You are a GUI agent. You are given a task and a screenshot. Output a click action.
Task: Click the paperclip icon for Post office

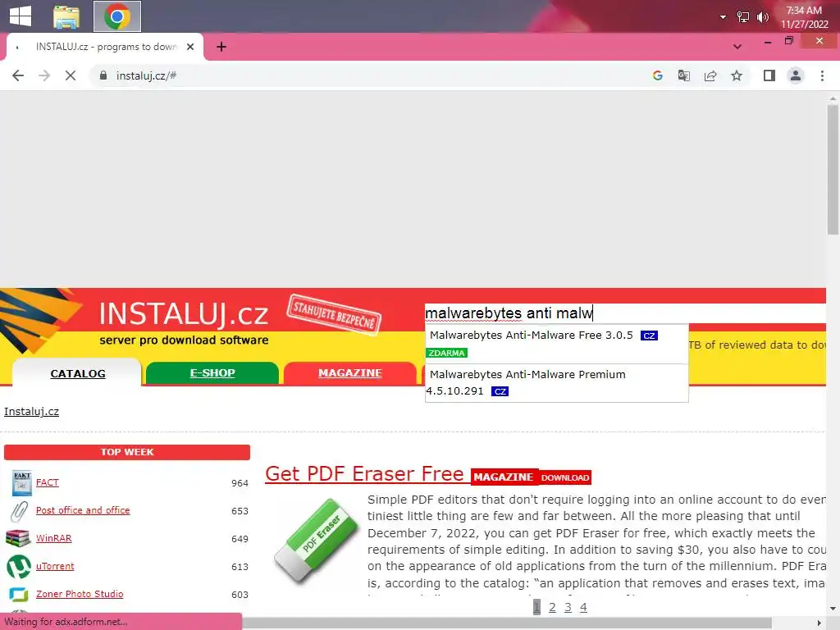tap(20, 511)
